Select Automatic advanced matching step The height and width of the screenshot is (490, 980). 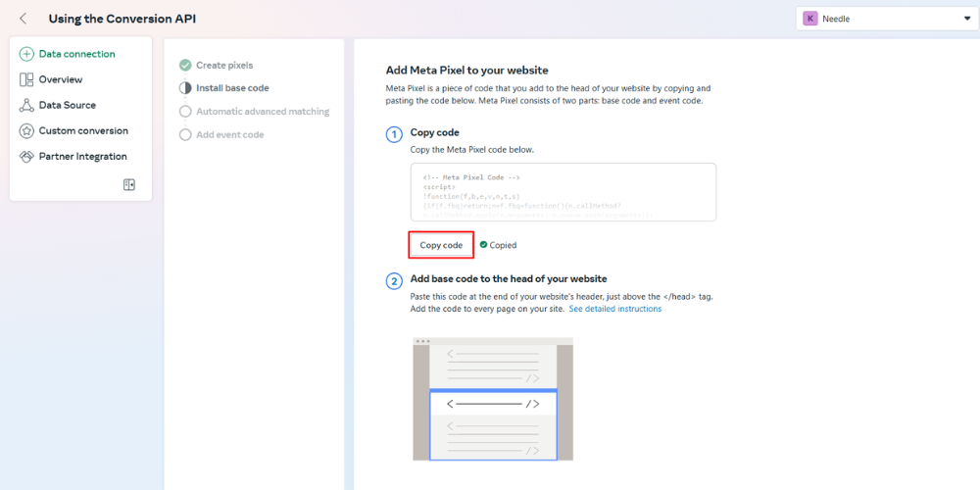click(x=263, y=112)
